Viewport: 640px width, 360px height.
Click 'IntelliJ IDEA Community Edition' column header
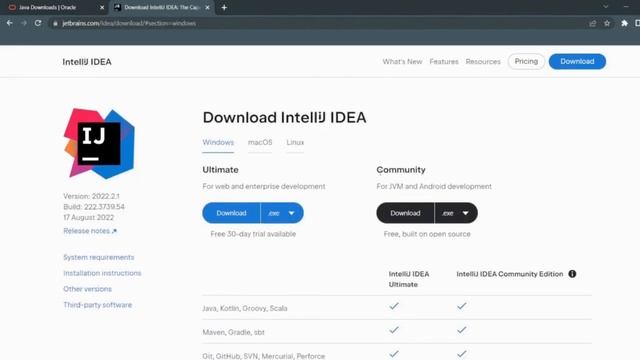(510, 274)
